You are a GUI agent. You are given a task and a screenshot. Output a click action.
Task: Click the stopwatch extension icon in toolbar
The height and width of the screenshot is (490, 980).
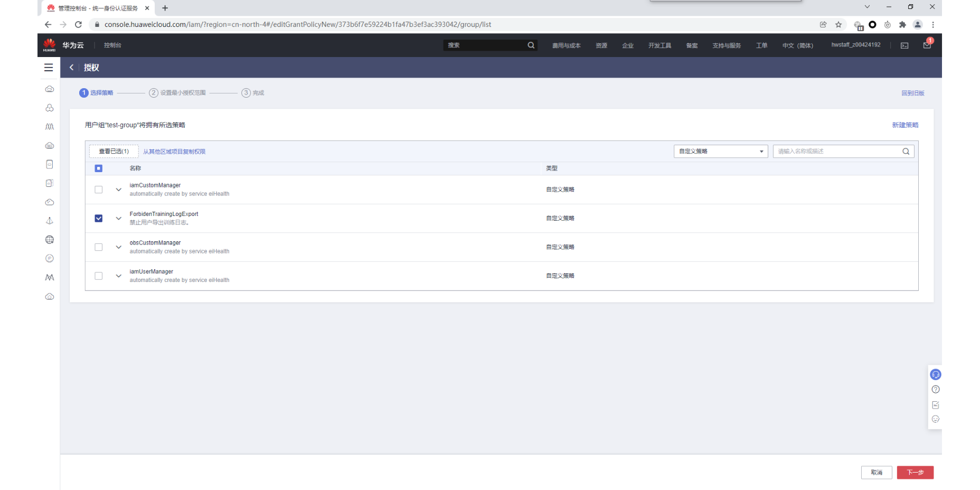click(888, 24)
